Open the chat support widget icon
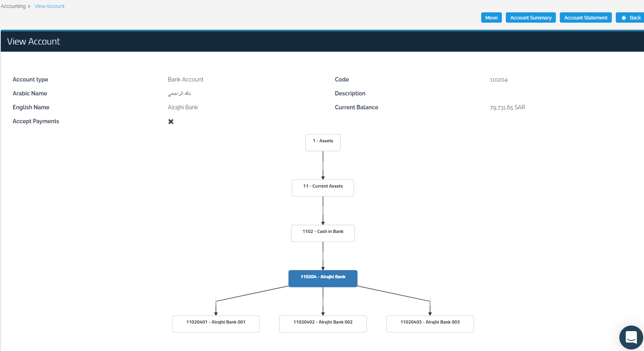 tap(631, 337)
